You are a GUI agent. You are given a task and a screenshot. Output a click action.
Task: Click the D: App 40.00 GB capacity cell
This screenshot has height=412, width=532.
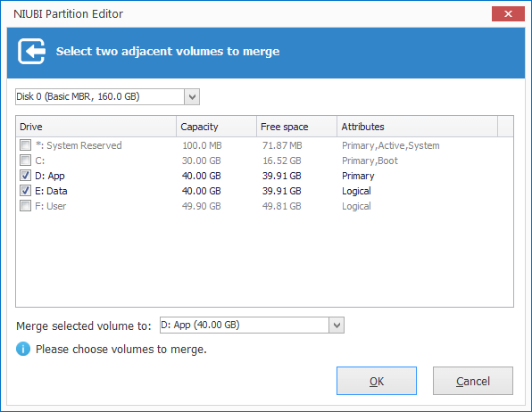tap(201, 176)
